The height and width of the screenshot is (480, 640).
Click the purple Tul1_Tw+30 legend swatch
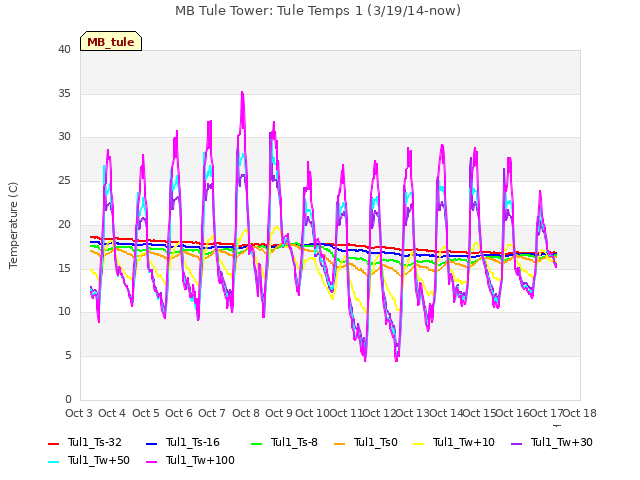(517, 443)
